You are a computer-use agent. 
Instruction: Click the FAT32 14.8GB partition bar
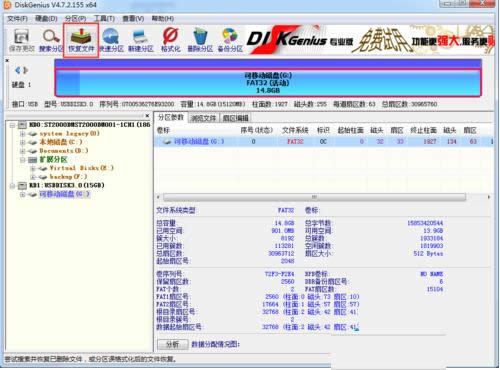268,83
